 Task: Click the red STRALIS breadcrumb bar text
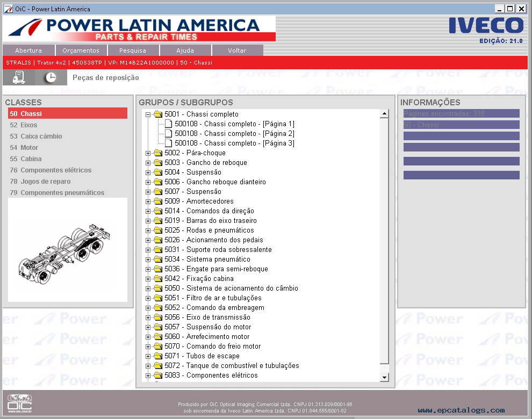click(109, 62)
